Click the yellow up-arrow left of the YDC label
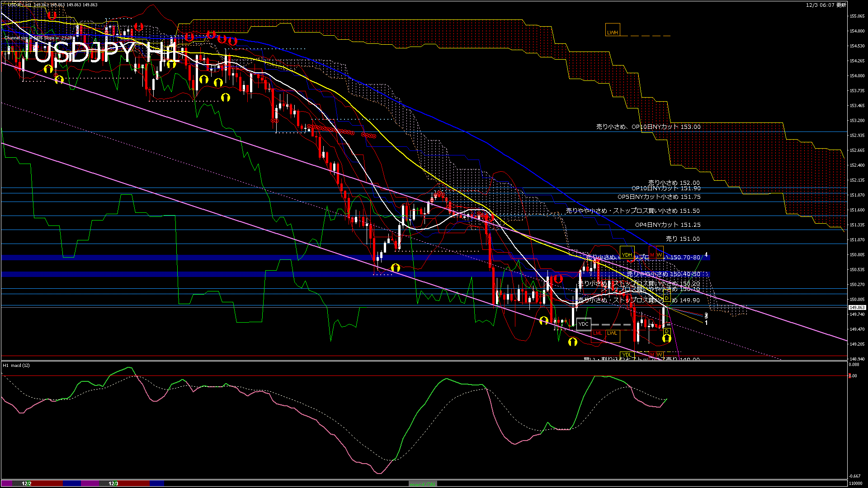This screenshot has height=488, width=868. [544, 320]
